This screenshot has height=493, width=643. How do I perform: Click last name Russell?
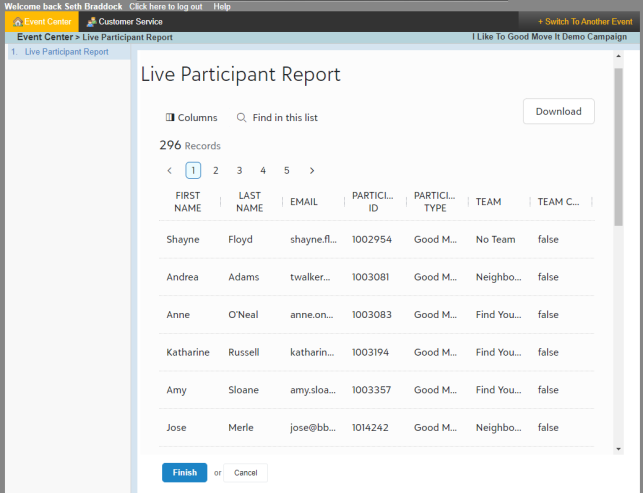(244, 352)
